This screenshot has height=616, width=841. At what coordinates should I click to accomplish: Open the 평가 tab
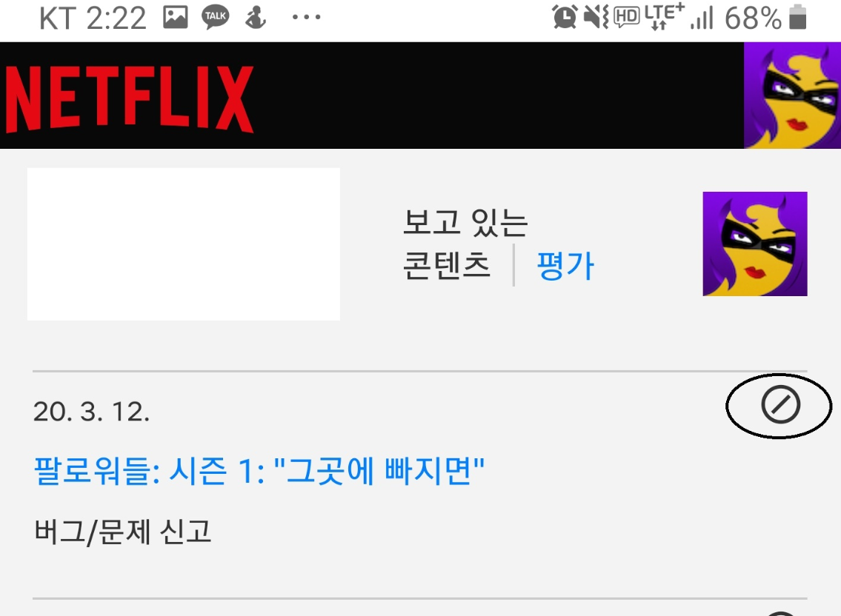tap(565, 265)
